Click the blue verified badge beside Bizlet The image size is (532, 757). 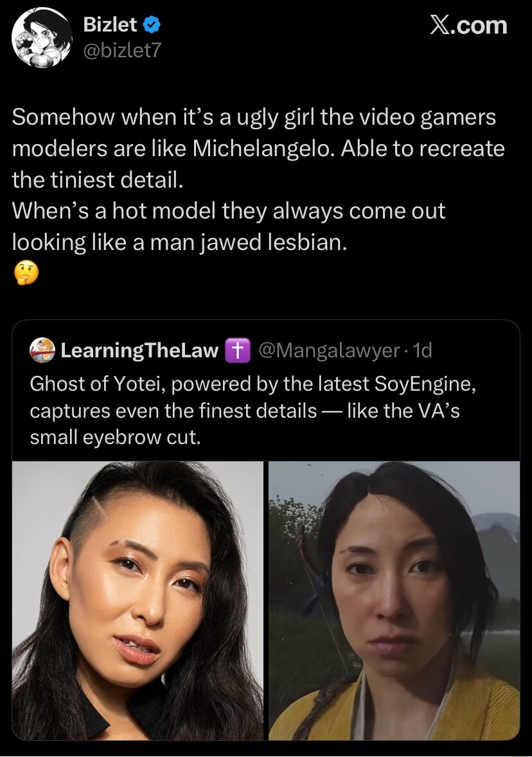point(151,25)
